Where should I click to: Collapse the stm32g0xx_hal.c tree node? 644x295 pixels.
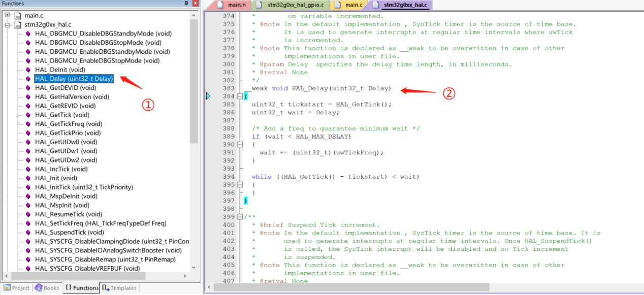pyautogui.click(x=8, y=24)
